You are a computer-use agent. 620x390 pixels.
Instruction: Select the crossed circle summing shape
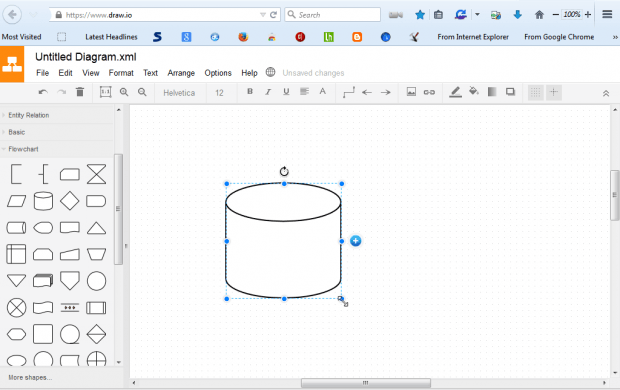(17, 308)
